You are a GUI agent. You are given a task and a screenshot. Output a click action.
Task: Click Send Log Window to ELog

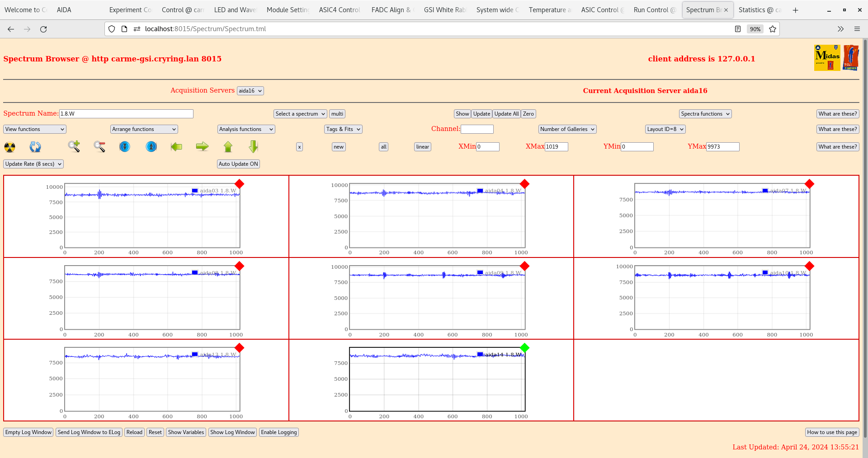point(89,432)
